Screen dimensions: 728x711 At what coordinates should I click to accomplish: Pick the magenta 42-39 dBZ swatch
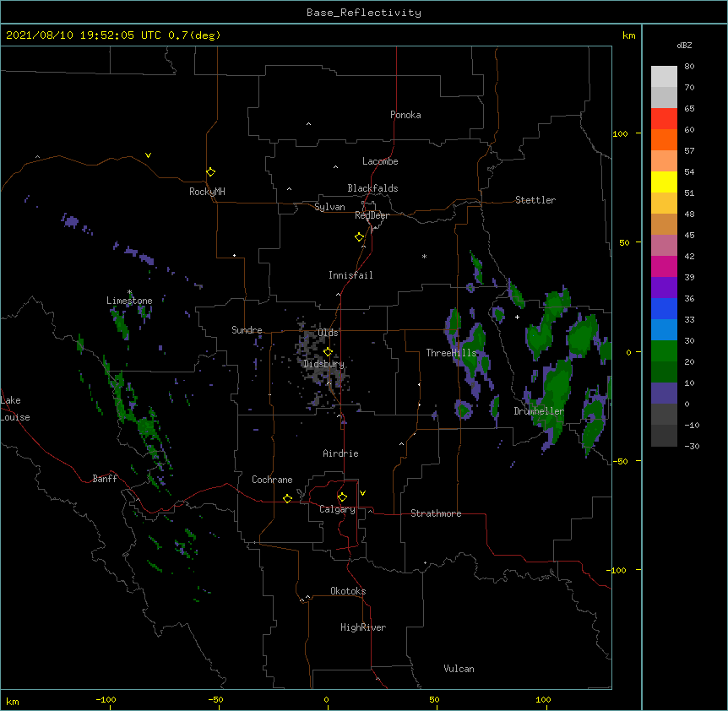point(664,267)
